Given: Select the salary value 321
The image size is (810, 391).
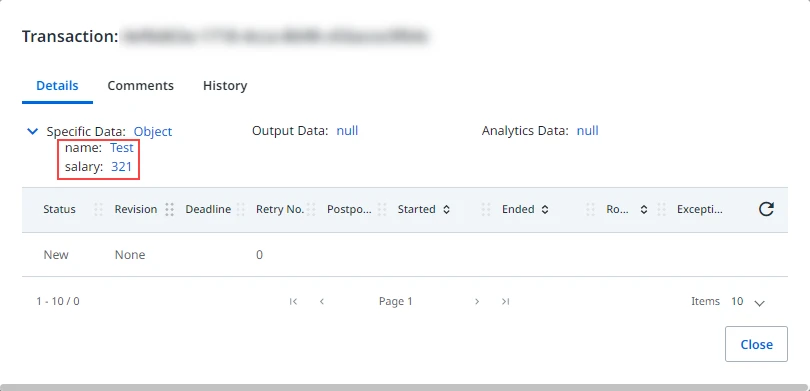Looking at the screenshot, I should pos(121,167).
